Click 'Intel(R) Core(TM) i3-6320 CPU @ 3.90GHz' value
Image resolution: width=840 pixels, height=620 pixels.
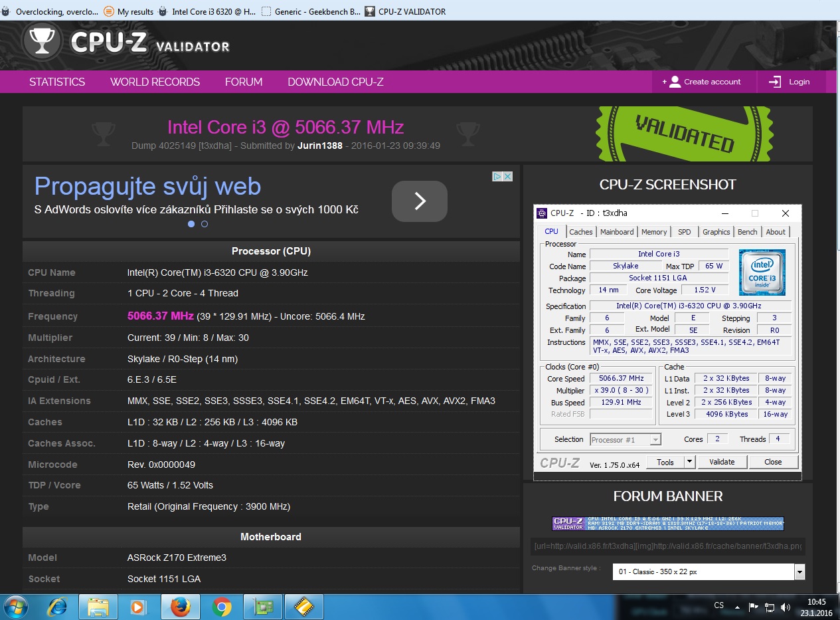tap(218, 272)
